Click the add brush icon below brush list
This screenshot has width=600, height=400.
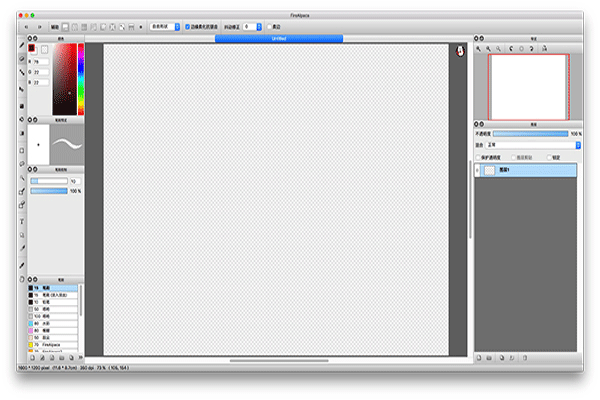pyautogui.click(x=33, y=356)
